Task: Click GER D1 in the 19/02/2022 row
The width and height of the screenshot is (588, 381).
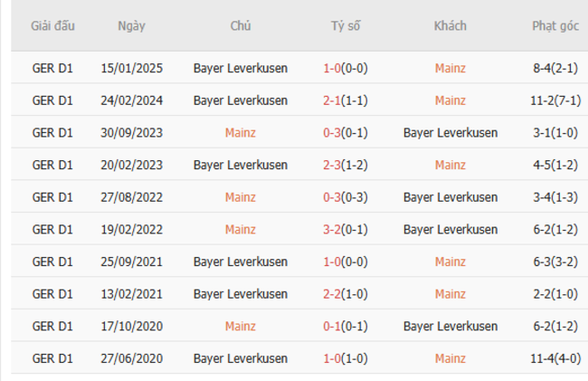Action: [52, 230]
